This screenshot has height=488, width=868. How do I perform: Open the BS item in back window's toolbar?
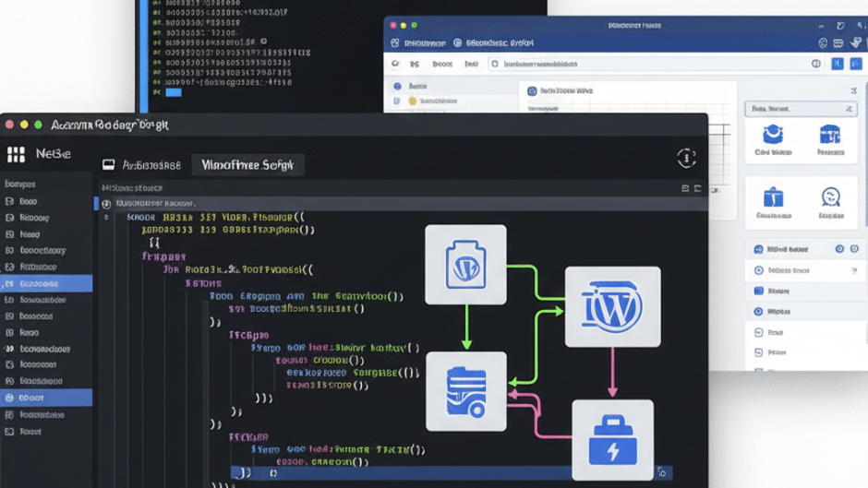[415, 65]
